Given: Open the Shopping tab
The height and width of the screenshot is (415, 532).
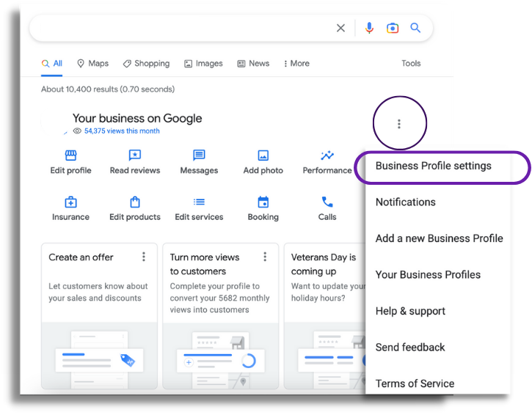Looking at the screenshot, I should pos(146,63).
